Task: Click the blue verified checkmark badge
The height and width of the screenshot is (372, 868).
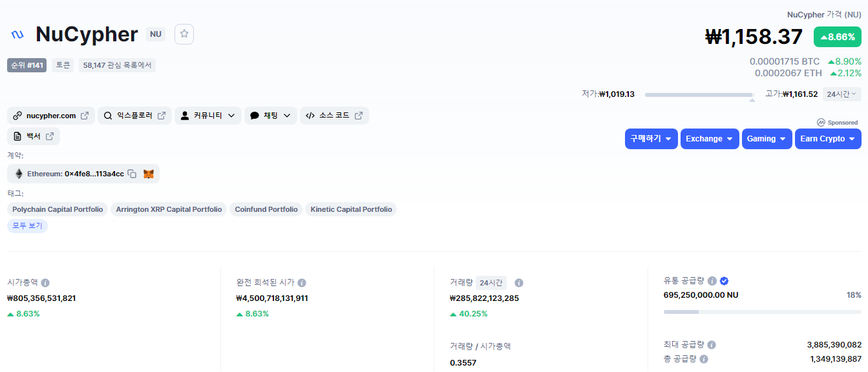Action: (x=725, y=281)
